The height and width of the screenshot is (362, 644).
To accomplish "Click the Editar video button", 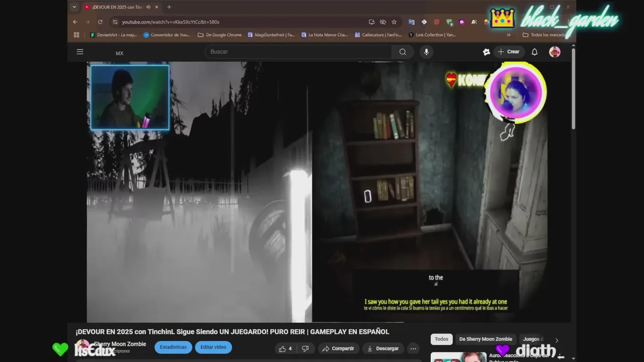I will pos(213,347).
